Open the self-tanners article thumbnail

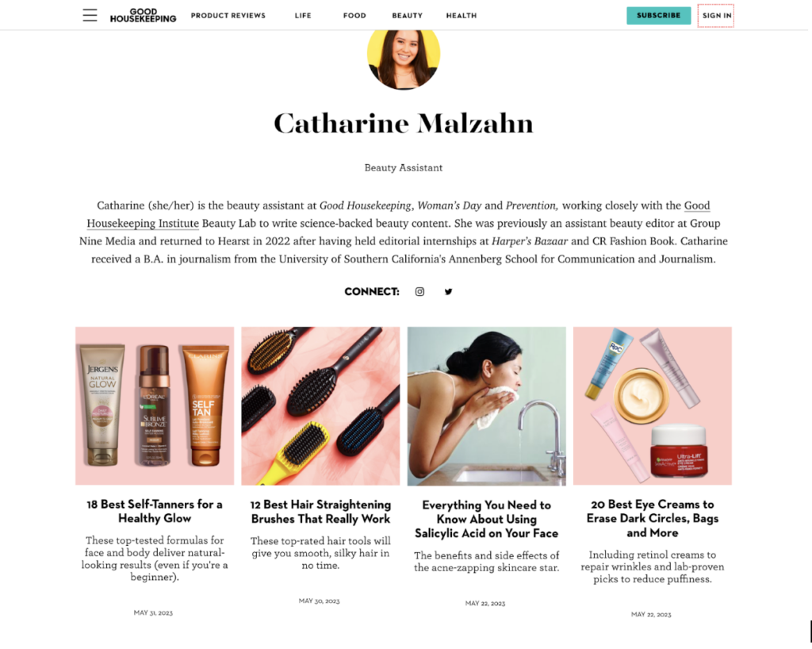[x=155, y=405]
